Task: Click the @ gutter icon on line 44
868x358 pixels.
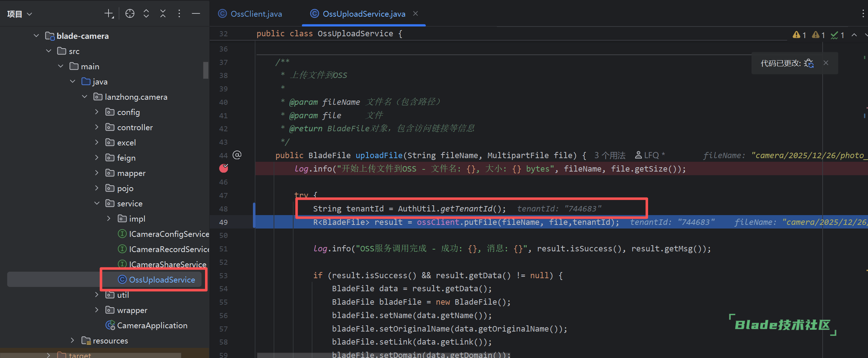Action: [237, 155]
